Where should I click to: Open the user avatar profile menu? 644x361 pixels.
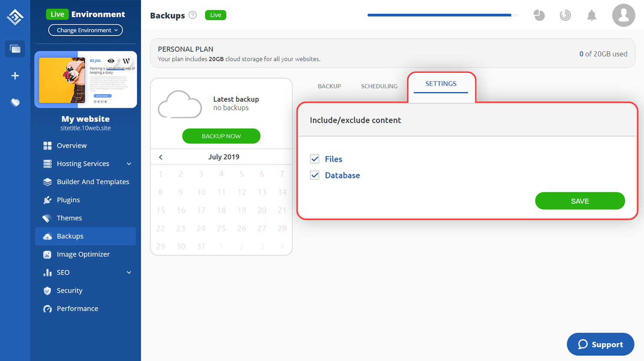tap(624, 16)
